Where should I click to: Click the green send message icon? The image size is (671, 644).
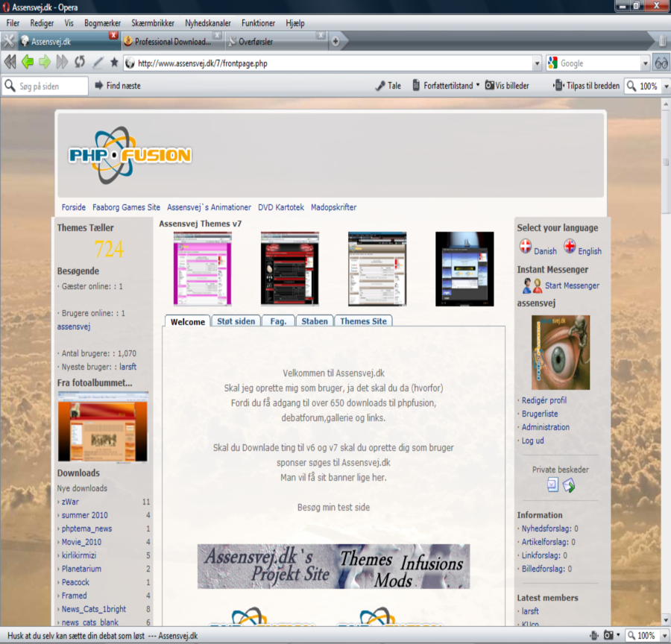(569, 485)
